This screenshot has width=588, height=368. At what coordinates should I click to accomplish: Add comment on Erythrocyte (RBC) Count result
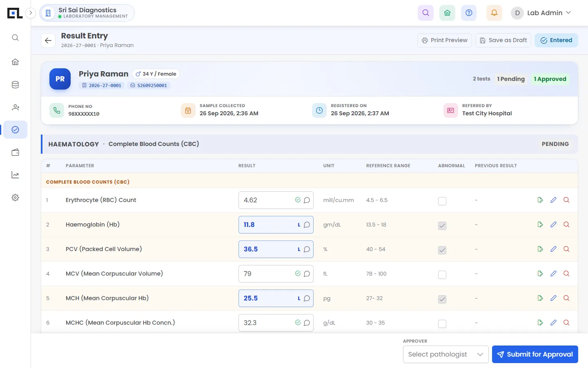pos(307,200)
